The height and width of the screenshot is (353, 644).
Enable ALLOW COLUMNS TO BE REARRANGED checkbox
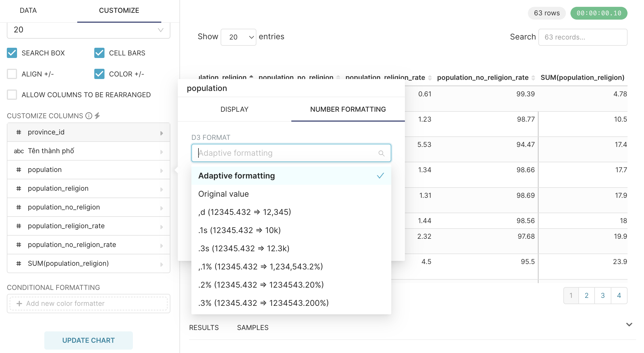pos(12,94)
